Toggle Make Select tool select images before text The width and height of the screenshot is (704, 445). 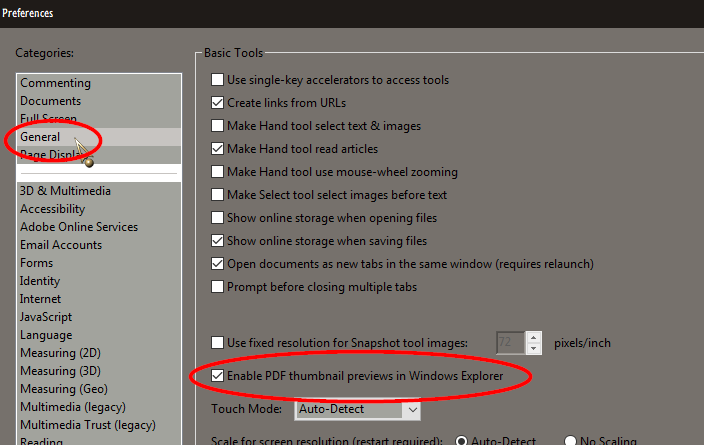tap(217, 194)
